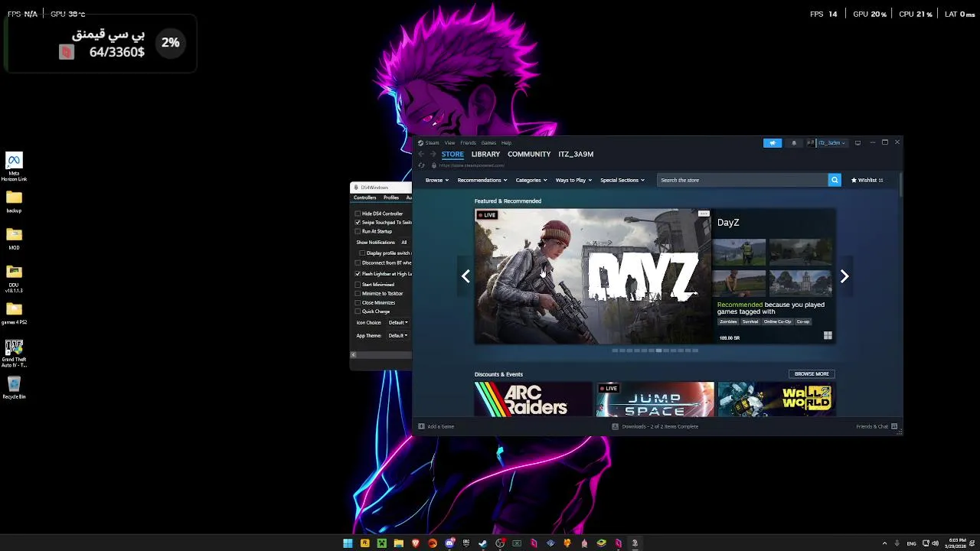Image resolution: width=980 pixels, height=551 pixels.
Task: Expand the Special Sections dropdown
Action: pos(622,181)
